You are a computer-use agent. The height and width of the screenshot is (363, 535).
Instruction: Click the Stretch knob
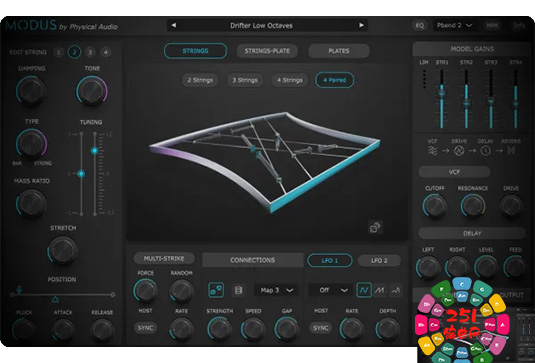tap(63, 251)
